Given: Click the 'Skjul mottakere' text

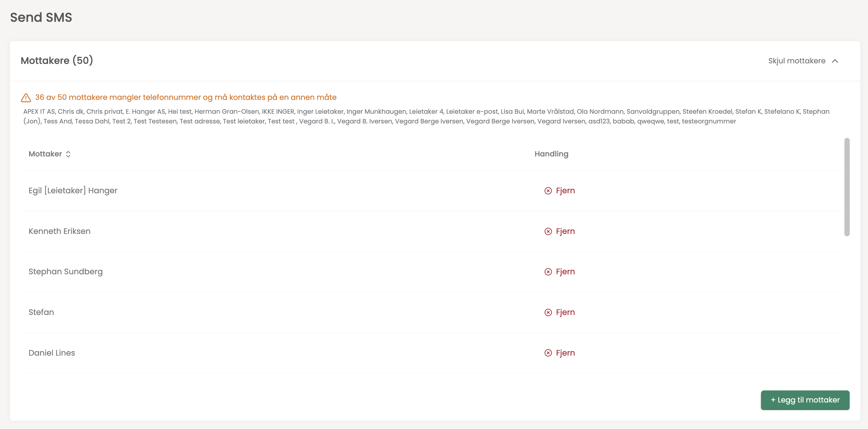Looking at the screenshot, I should (796, 61).
